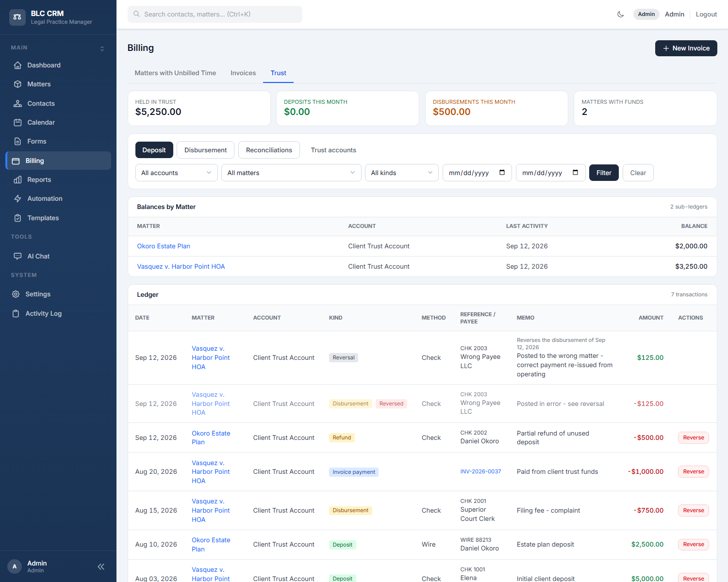728x582 pixels.
Task: Clear the ledger filters
Action: 638,173
